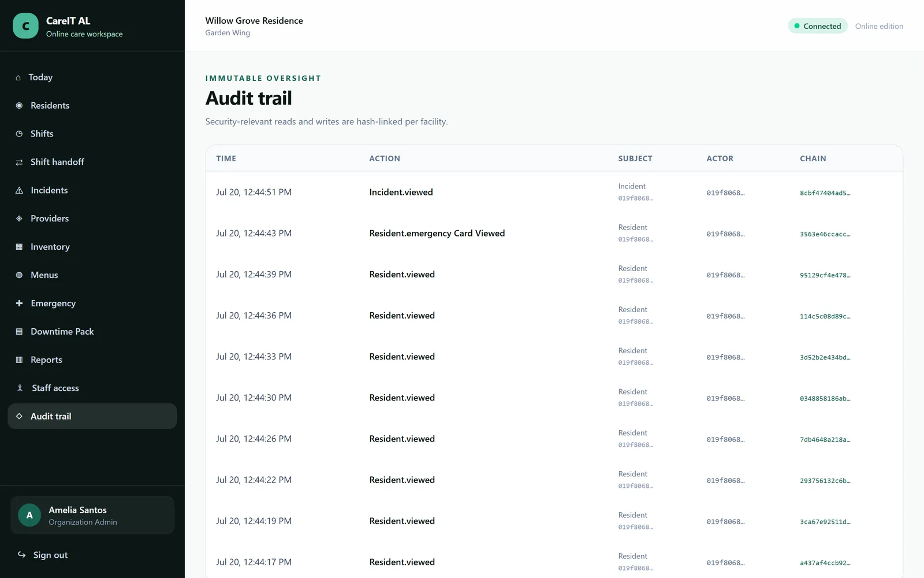
Task: Click the Shifts clock icon
Action: pyautogui.click(x=19, y=134)
